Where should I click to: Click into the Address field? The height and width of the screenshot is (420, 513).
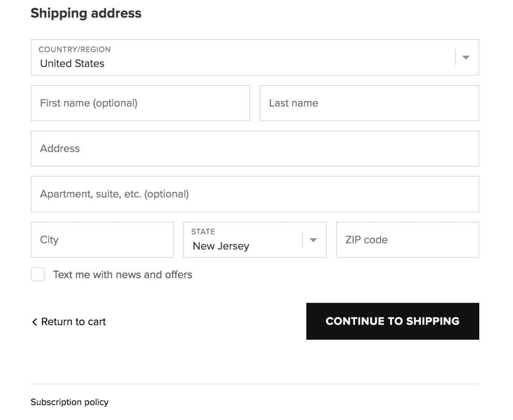click(255, 148)
